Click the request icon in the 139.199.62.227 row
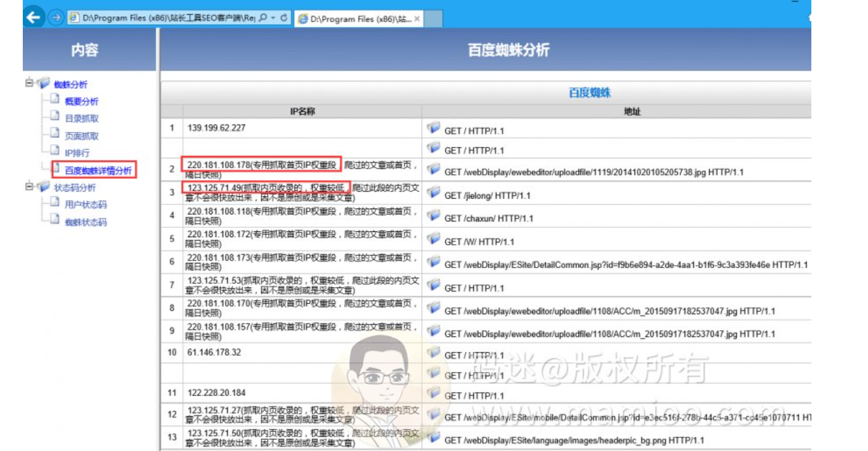 tap(433, 128)
